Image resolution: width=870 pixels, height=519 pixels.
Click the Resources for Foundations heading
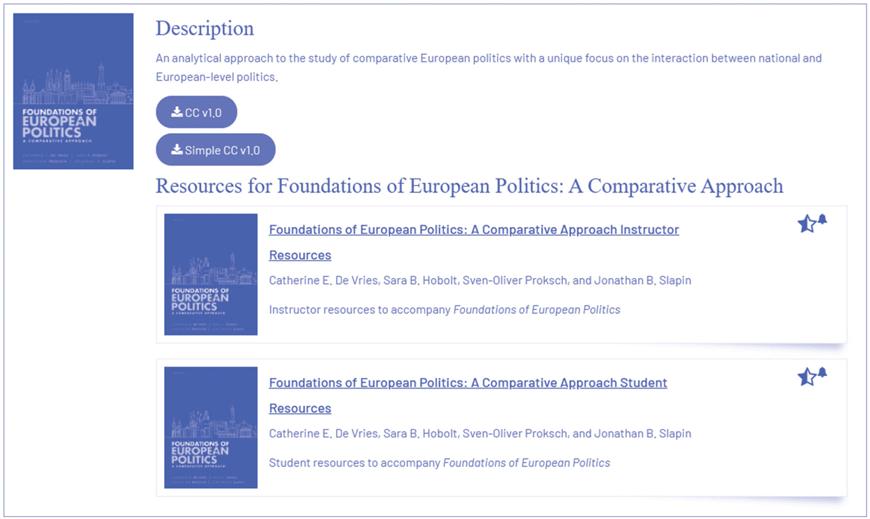point(469,186)
